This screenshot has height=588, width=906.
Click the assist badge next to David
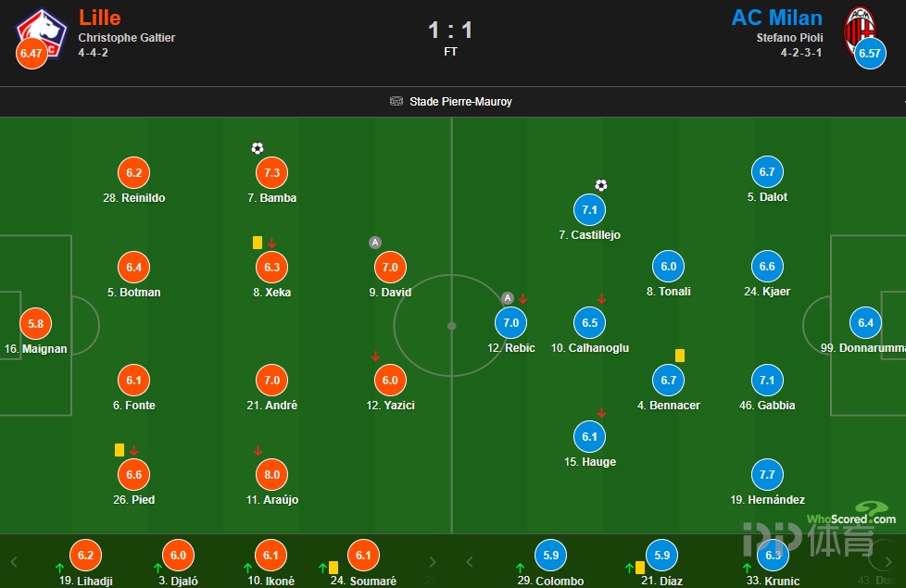pos(375,243)
